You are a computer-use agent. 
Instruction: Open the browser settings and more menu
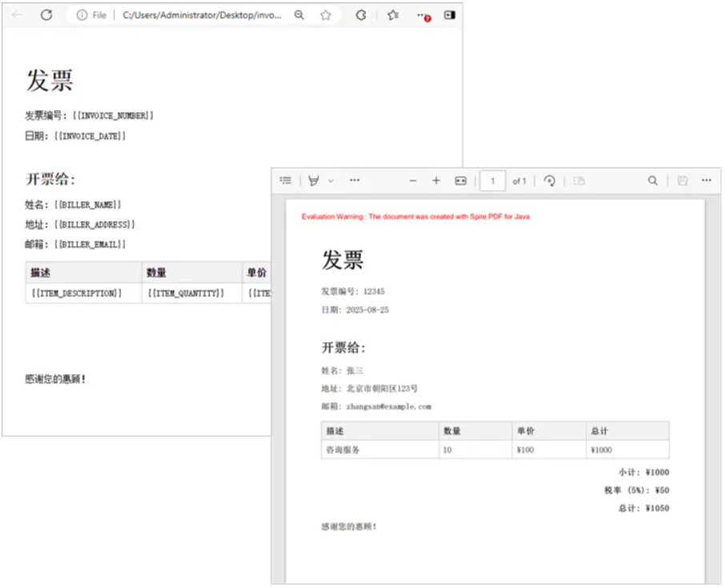(x=423, y=15)
